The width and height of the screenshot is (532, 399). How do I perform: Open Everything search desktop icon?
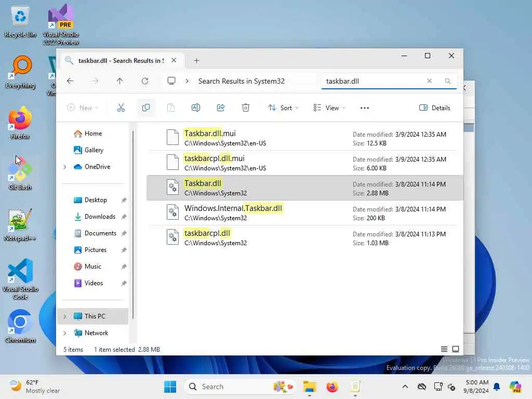(x=20, y=72)
